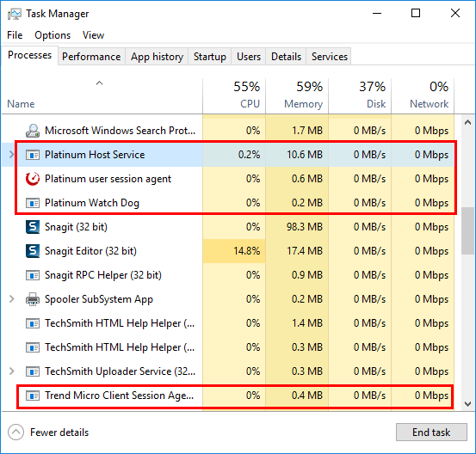476x454 pixels.
Task: Click the Microsoft Windows Search Protocol icon
Action: 33,131
